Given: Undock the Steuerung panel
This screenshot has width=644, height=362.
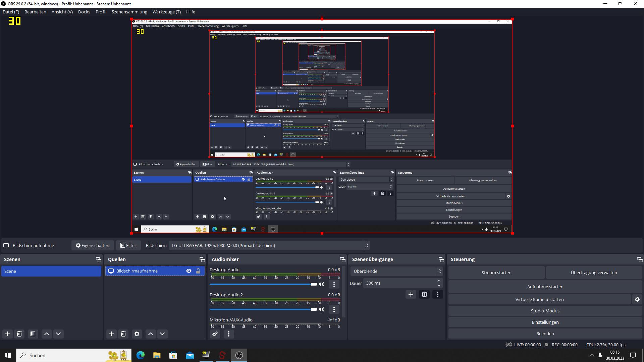Looking at the screenshot, I should point(640,259).
